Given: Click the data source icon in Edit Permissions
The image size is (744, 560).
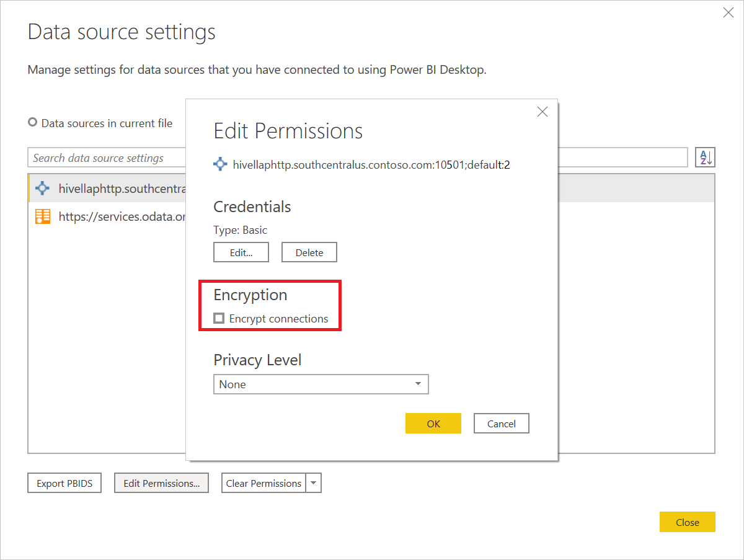Looking at the screenshot, I should coord(220,164).
